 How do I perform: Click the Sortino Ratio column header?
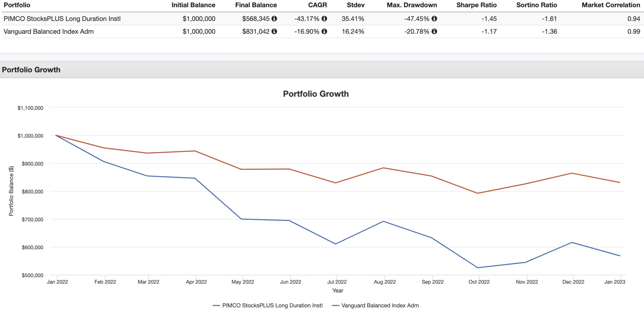coord(537,5)
